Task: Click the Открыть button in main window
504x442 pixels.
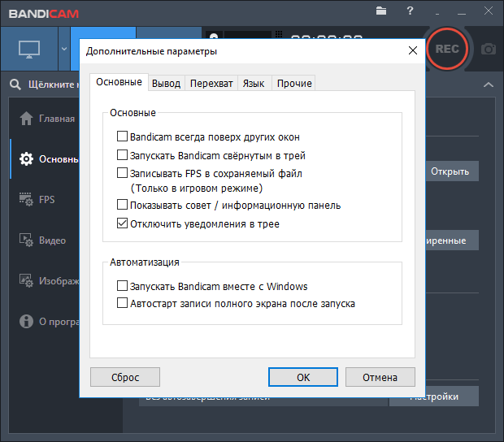Action: tap(452, 171)
